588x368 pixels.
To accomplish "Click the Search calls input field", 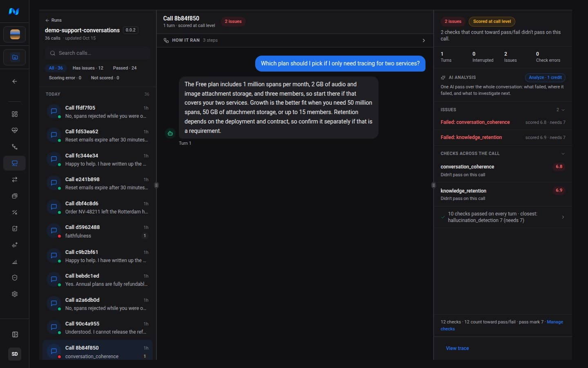I will [98, 53].
